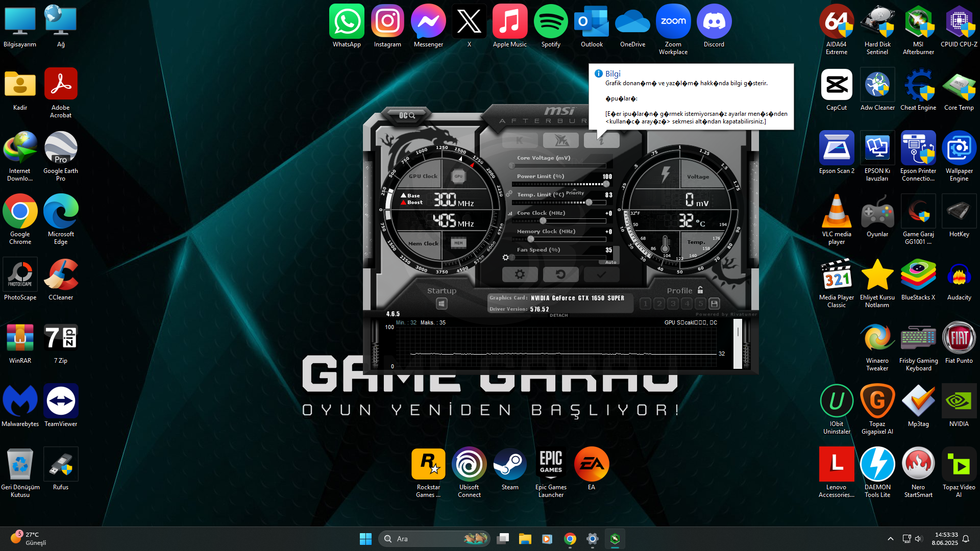The height and width of the screenshot is (551, 980).
Task: Select the Steam desktop shortcut
Action: pyautogui.click(x=510, y=469)
